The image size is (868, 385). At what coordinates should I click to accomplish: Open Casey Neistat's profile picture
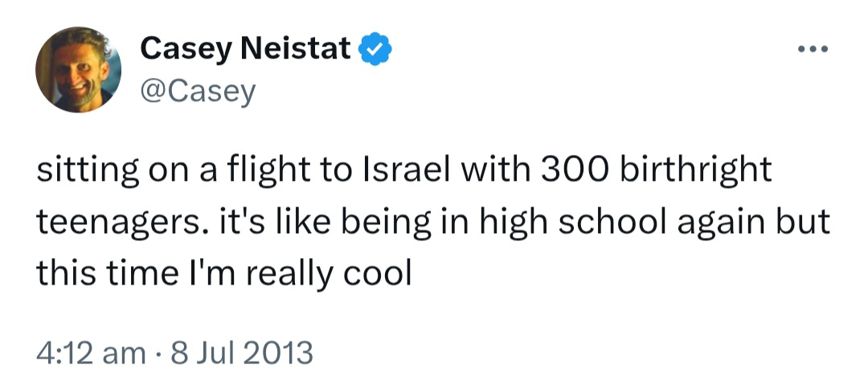tap(78, 69)
